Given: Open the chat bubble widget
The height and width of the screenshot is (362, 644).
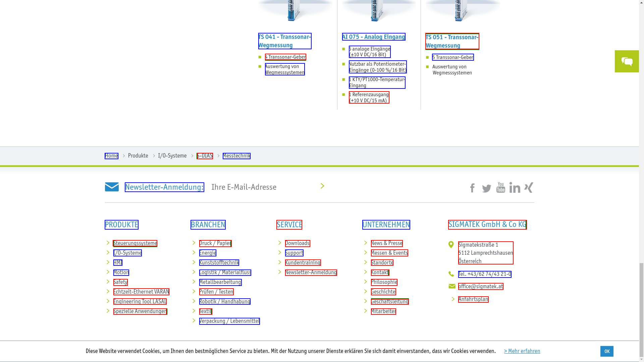Looking at the screenshot, I should click(x=627, y=62).
